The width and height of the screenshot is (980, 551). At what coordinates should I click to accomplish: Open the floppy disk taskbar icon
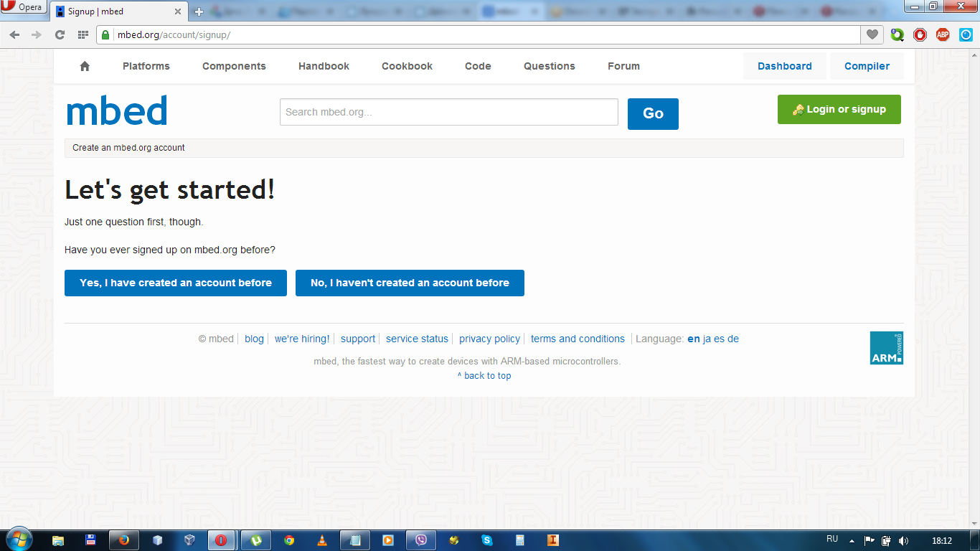click(91, 540)
